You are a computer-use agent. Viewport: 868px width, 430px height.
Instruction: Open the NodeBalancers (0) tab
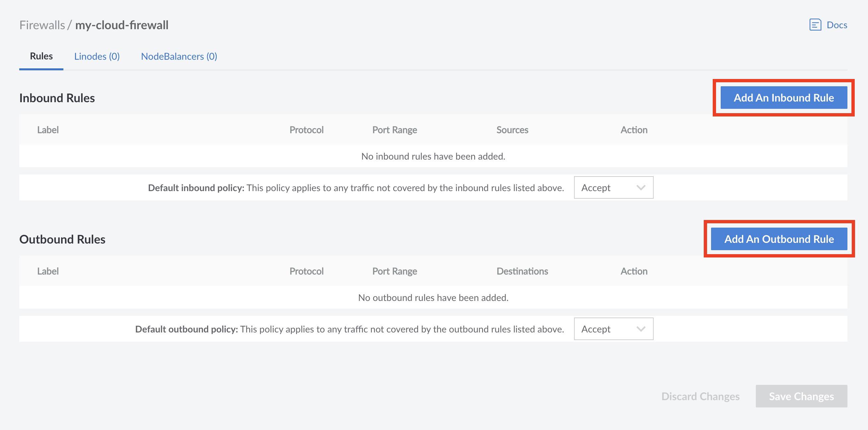tap(179, 56)
